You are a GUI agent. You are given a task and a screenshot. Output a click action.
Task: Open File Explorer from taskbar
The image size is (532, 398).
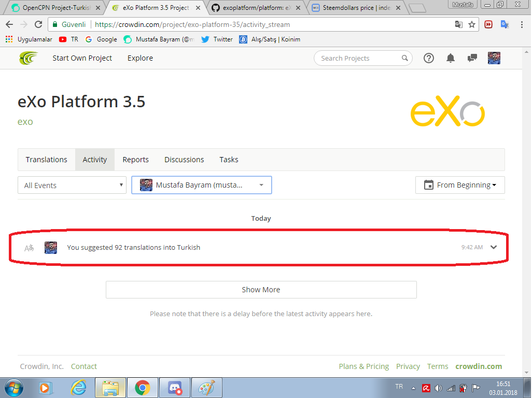(x=110, y=388)
